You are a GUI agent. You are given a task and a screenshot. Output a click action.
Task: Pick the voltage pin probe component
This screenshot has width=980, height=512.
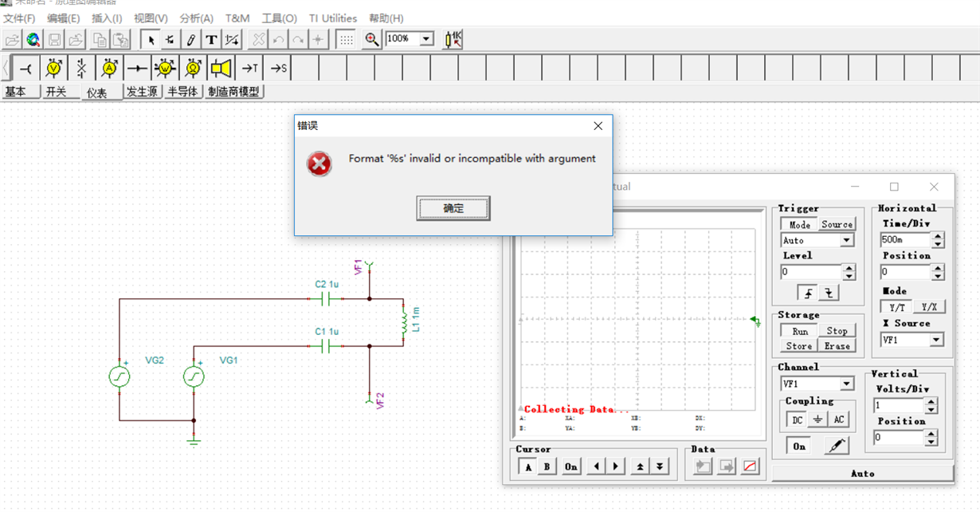pos(25,69)
